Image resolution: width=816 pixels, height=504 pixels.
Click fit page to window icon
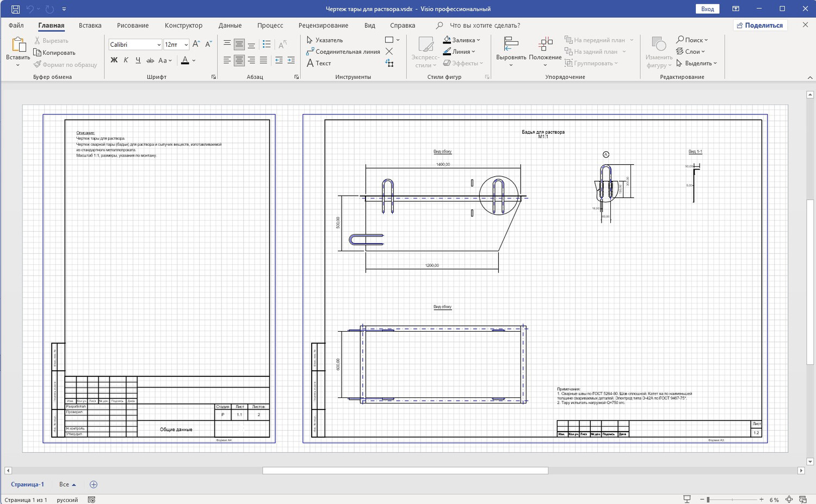coord(789,500)
